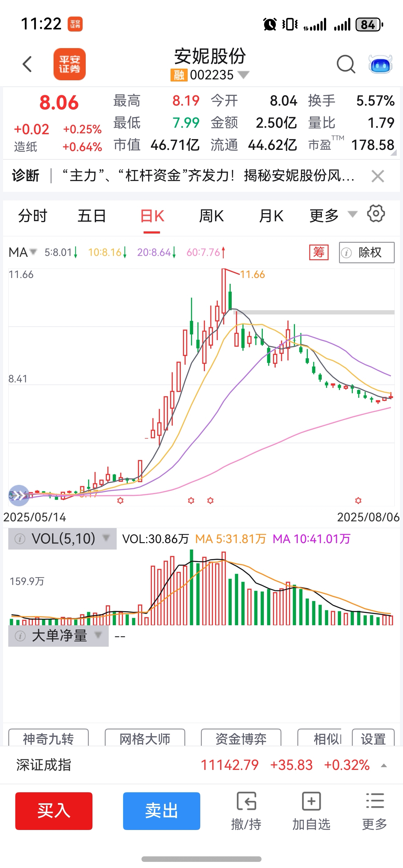Expand stock code 002235 dropdown arrow
The width and height of the screenshot is (403, 868).
pos(243,74)
